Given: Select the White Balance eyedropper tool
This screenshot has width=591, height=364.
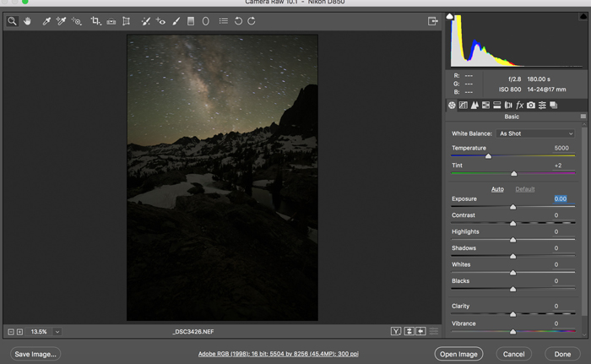Looking at the screenshot, I should tap(46, 21).
